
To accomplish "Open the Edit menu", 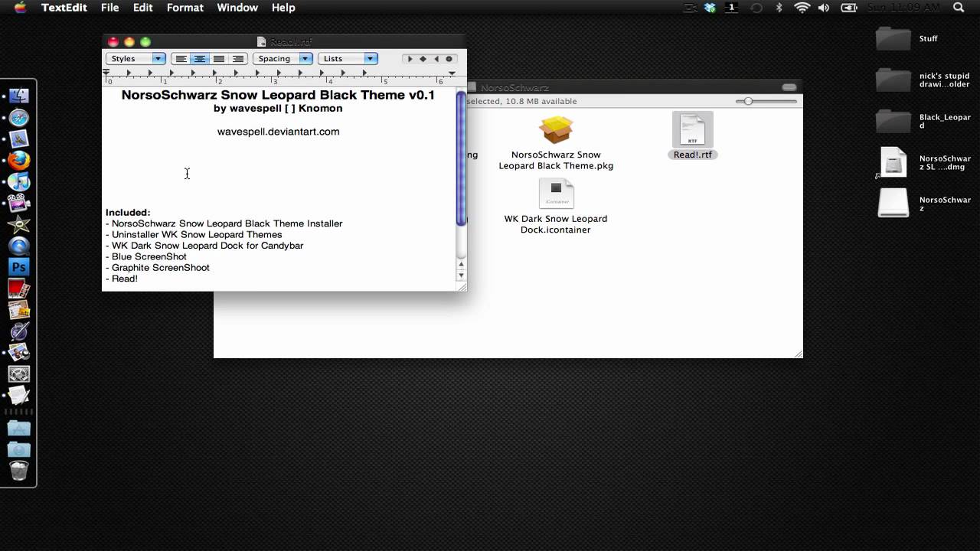I will coord(142,8).
